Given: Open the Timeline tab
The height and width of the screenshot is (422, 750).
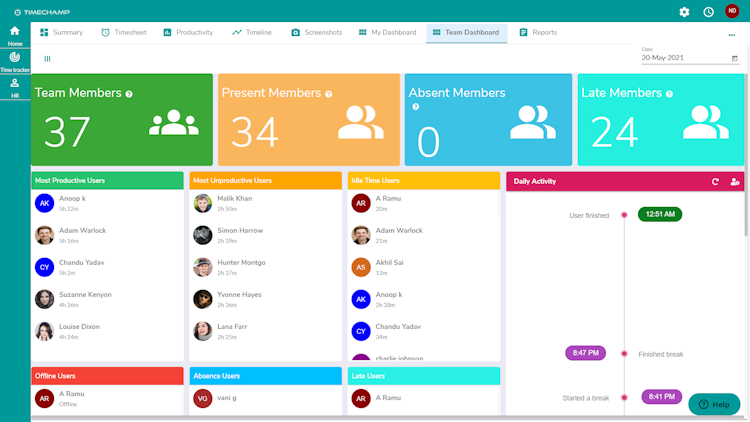Looking at the screenshot, I should [252, 33].
